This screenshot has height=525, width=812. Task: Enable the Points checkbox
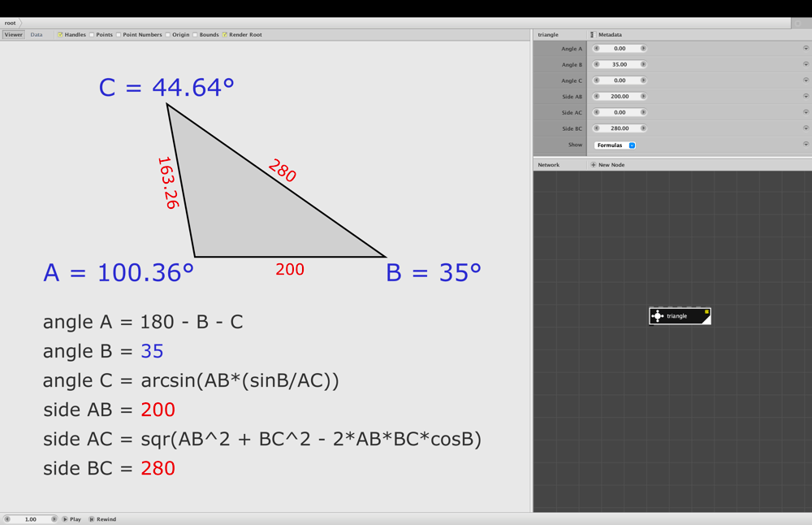click(x=92, y=35)
